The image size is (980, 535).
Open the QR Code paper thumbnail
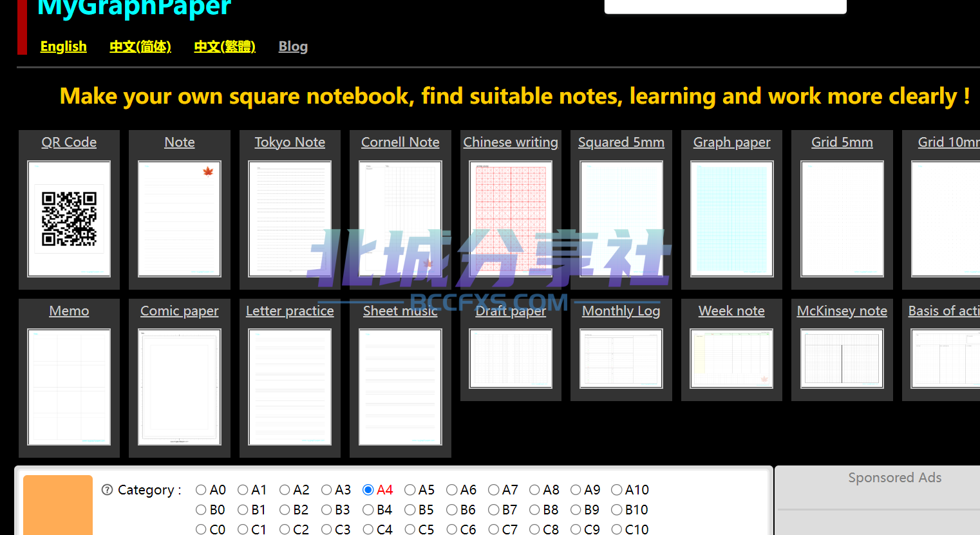tap(69, 219)
